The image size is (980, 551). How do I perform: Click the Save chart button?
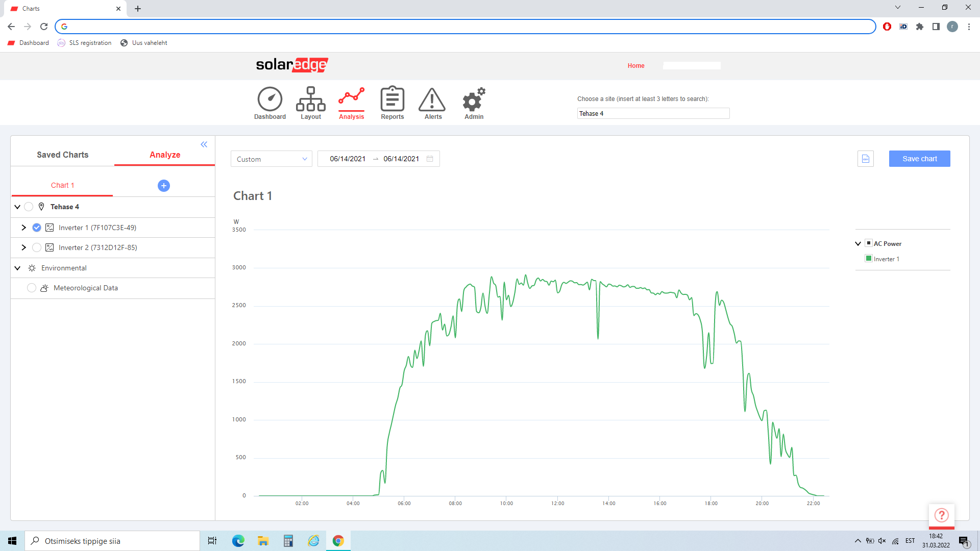coord(919,159)
